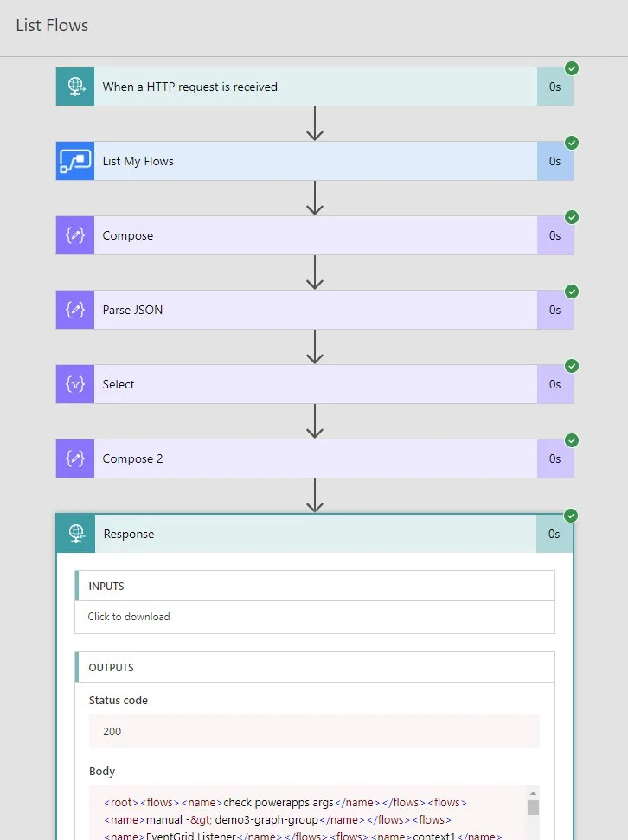The width and height of the screenshot is (628, 840).
Task: Click the Parse JSON 0s duration badge
Action: click(554, 310)
